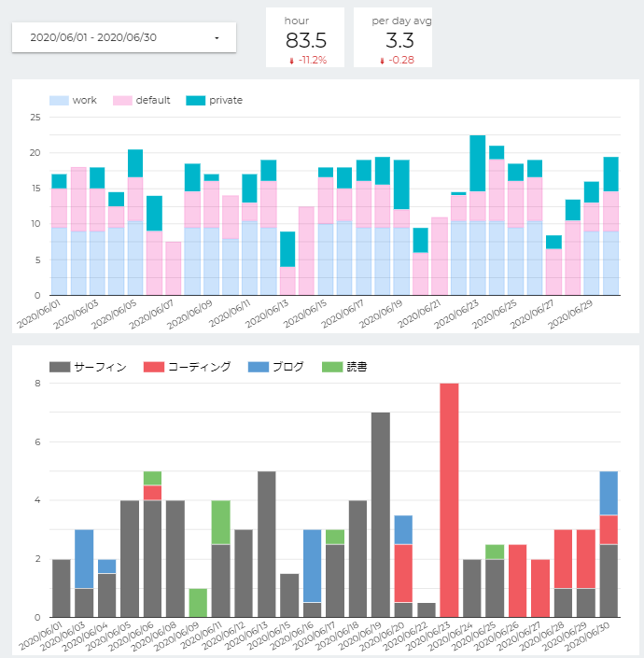Click the 'hour' scorecard title
Image resolution: width=644 pixels, height=658 pixels.
(x=297, y=21)
